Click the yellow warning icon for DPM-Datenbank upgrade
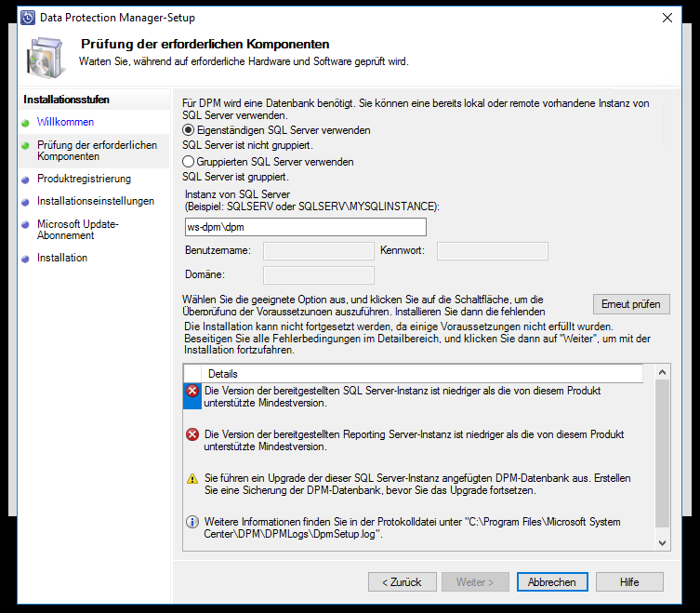Image resolution: width=700 pixels, height=613 pixels. (x=192, y=478)
